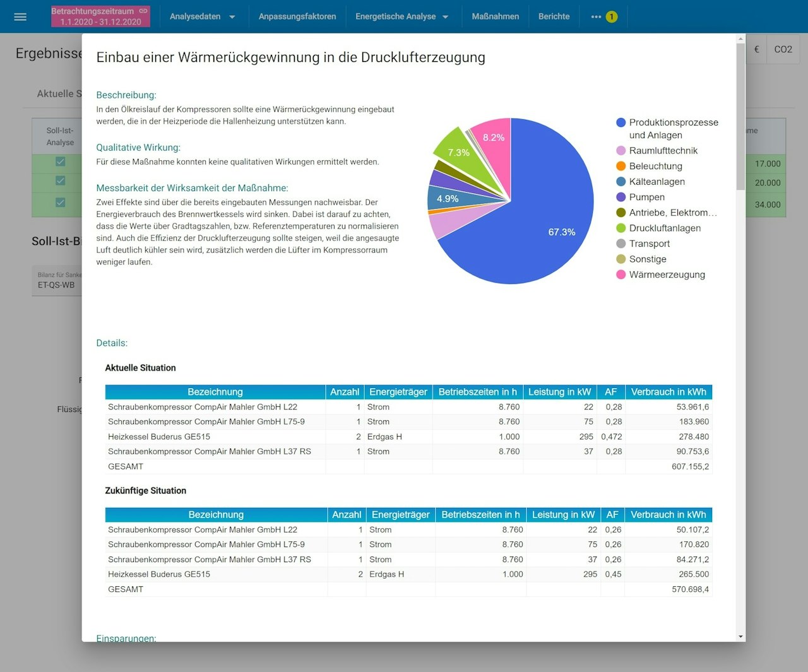The height and width of the screenshot is (672, 808).
Task: Switch the view to CO2
Action: coord(783,49)
